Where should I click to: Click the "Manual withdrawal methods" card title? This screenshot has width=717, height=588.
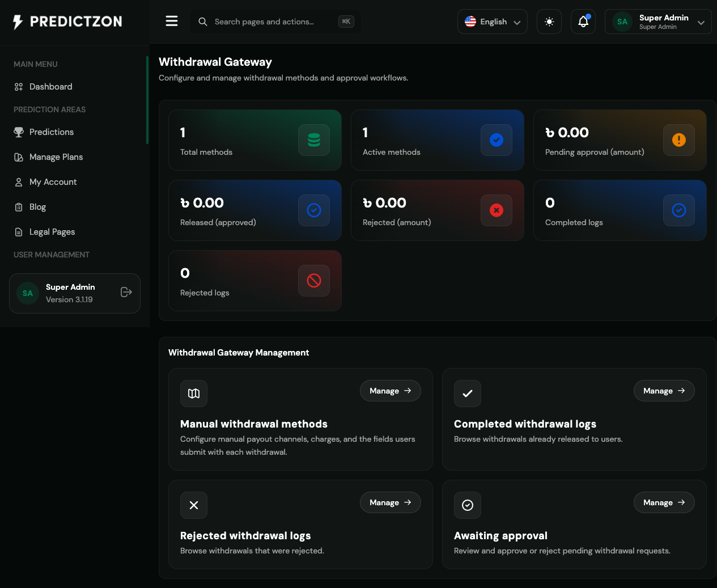(254, 424)
